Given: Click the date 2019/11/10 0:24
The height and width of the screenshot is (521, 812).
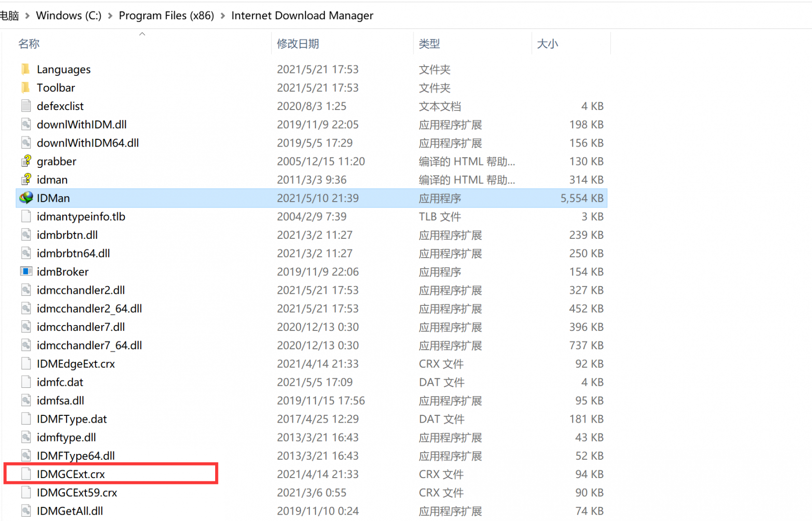Looking at the screenshot, I should (317, 511).
